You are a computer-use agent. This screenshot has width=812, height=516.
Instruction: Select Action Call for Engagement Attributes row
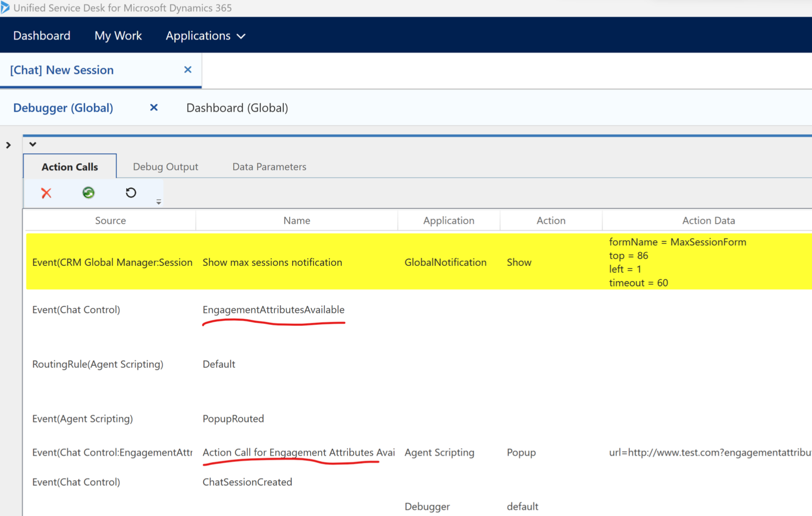pos(419,452)
